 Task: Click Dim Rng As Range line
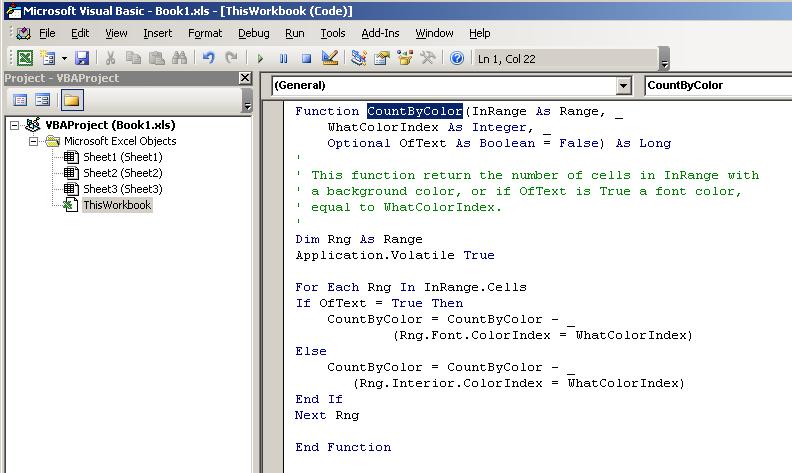pyautogui.click(x=359, y=239)
